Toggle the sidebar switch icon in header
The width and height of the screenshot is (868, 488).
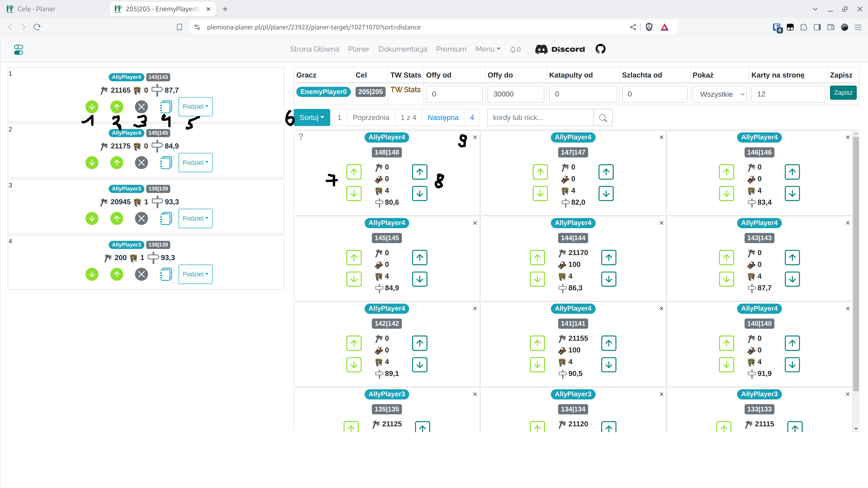point(19,49)
